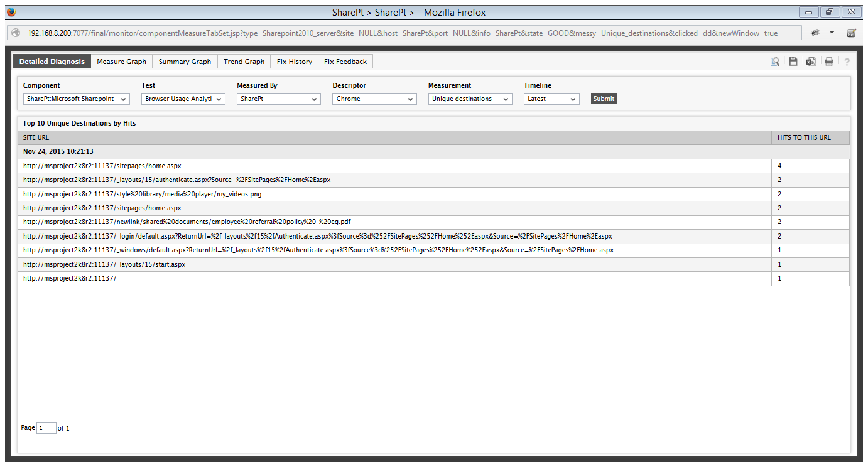Click the magnifier search icon in the diagnosis toolbar

point(775,62)
